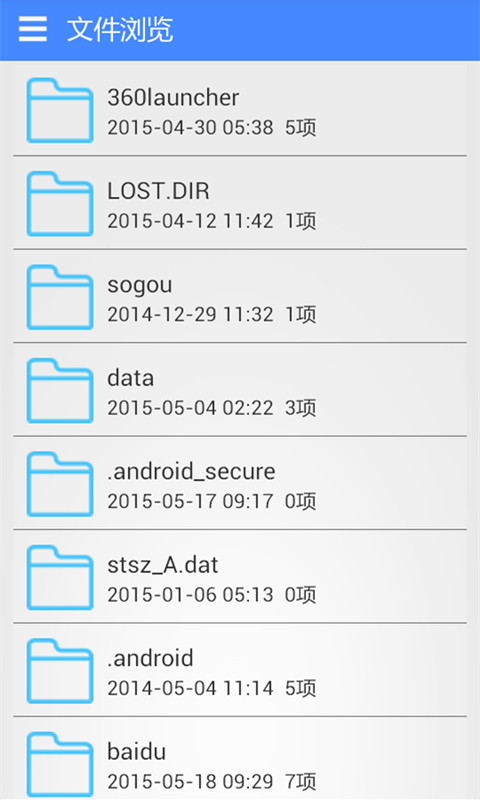Open the LOST.DIR entry name
The width and height of the screenshot is (480, 800).
point(158,191)
